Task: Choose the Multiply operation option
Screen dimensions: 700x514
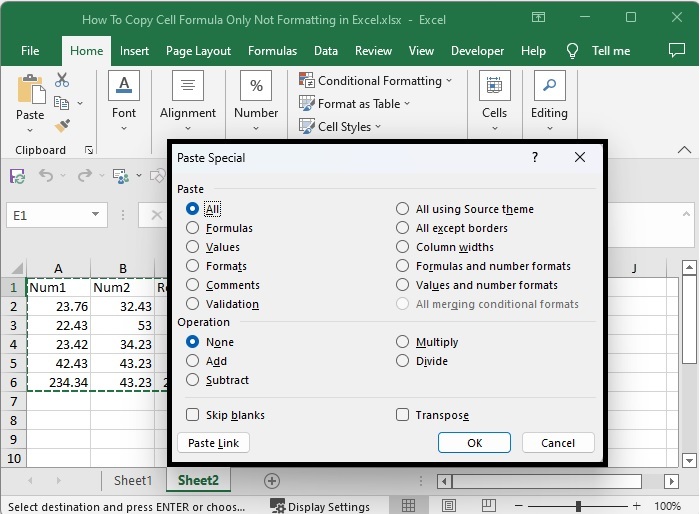Action: coord(403,342)
